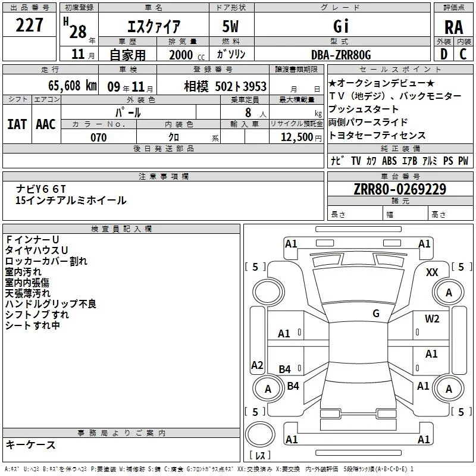The image size is (476, 476).
Task: Click the A2 marker on the left side sill
Action: point(257,365)
